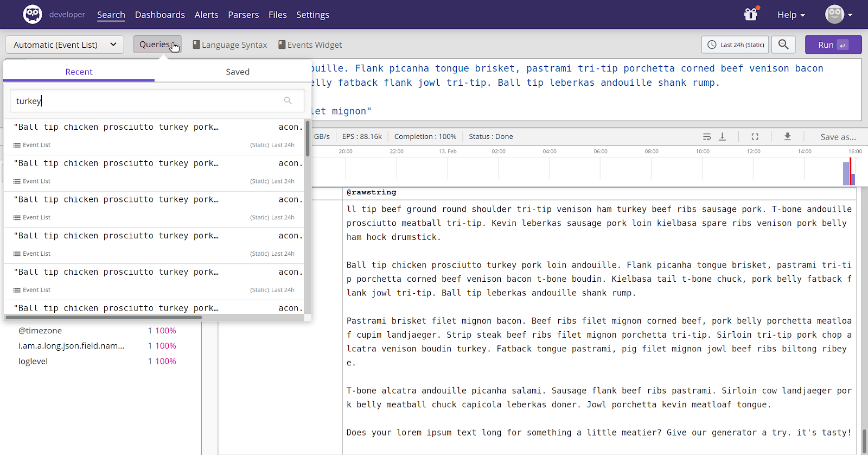Click the owl logo icon
Viewport: 868px width, 455px height.
(x=33, y=14)
